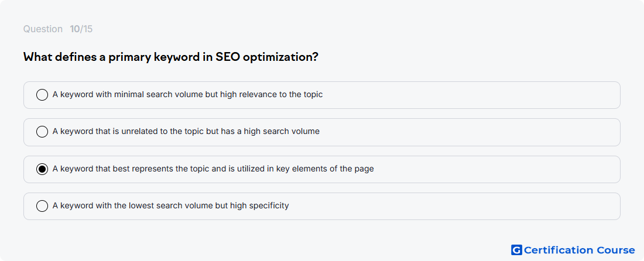Image resolution: width=644 pixels, height=261 pixels.
Task: Click the phrase "high relevance to the topic"
Action: pos(272,94)
